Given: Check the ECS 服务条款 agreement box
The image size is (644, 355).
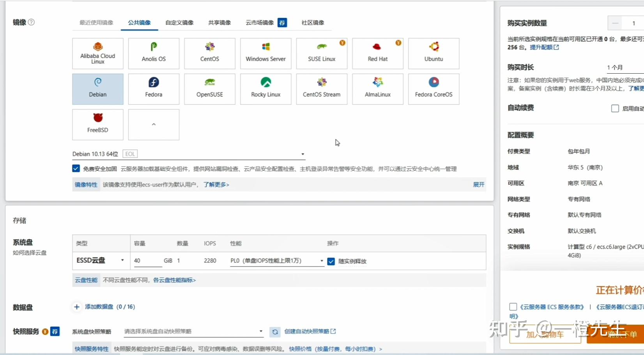Looking at the screenshot, I should coord(513,307).
